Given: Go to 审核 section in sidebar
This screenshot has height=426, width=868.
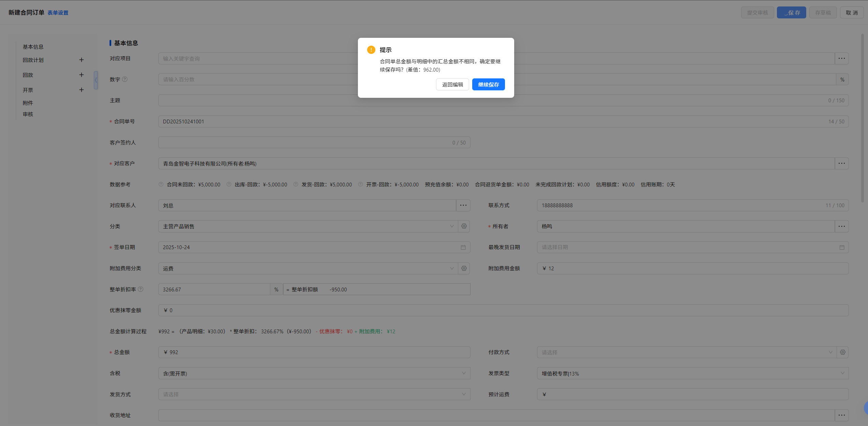Looking at the screenshot, I should (28, 114).
